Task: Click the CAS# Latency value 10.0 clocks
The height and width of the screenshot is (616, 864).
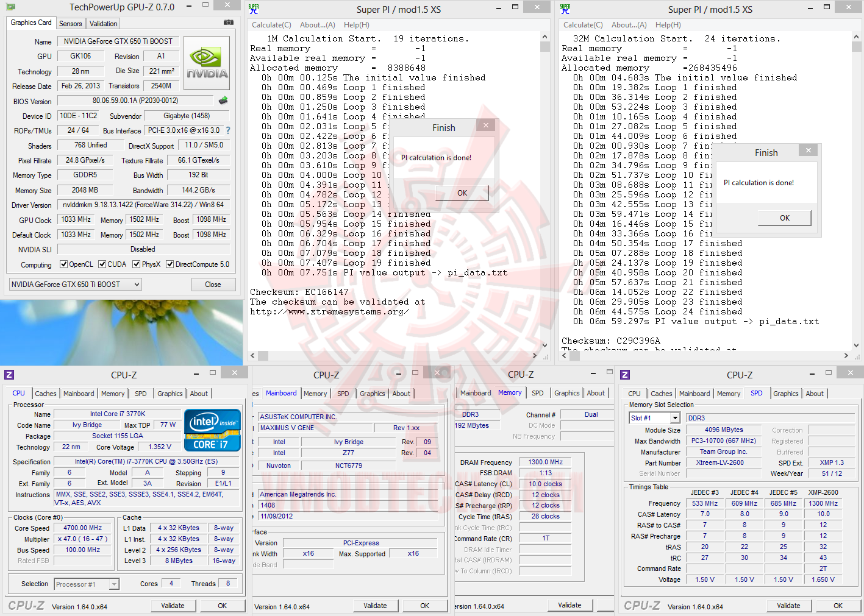Action: click(546, 484)
